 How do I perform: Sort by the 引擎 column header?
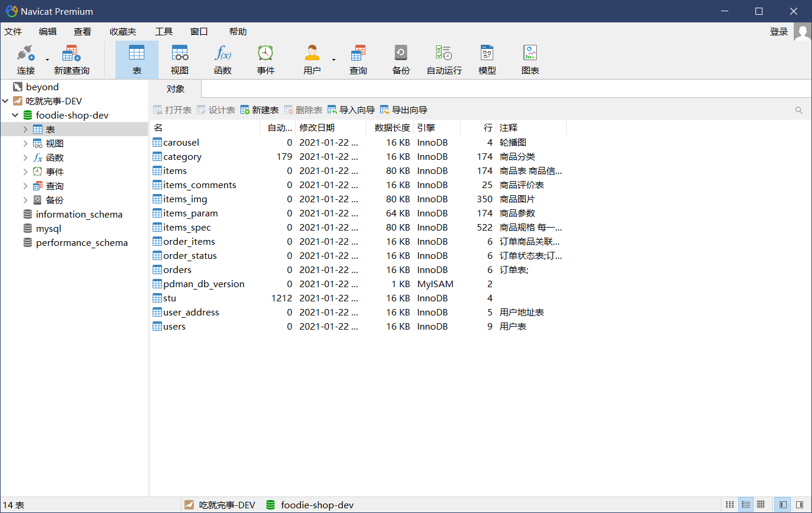point(437,127)
